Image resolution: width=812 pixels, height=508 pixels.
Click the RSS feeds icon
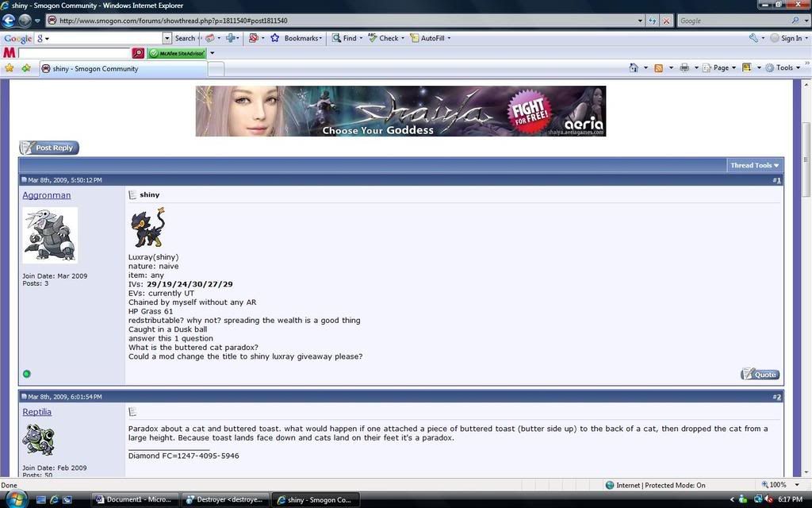click(x=658, y=68)
